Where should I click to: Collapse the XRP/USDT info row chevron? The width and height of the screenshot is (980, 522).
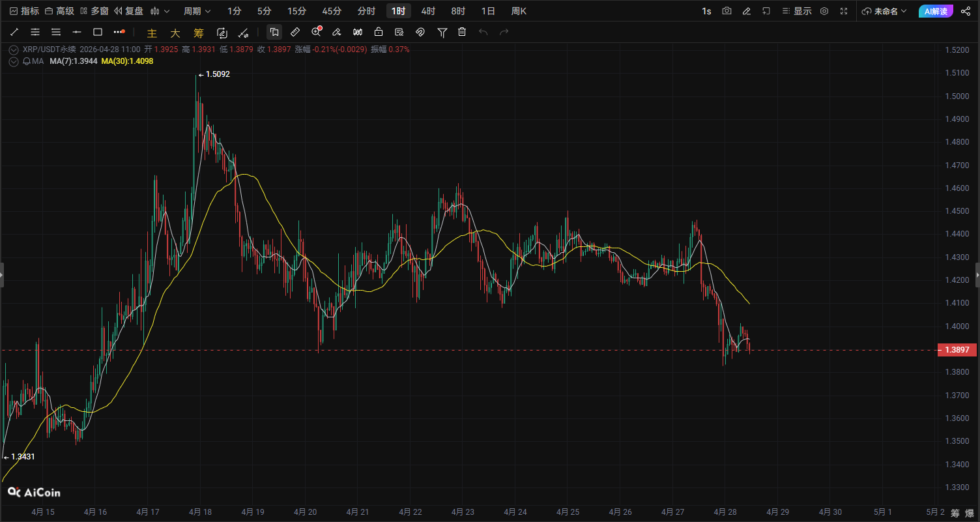coord(14,49)
